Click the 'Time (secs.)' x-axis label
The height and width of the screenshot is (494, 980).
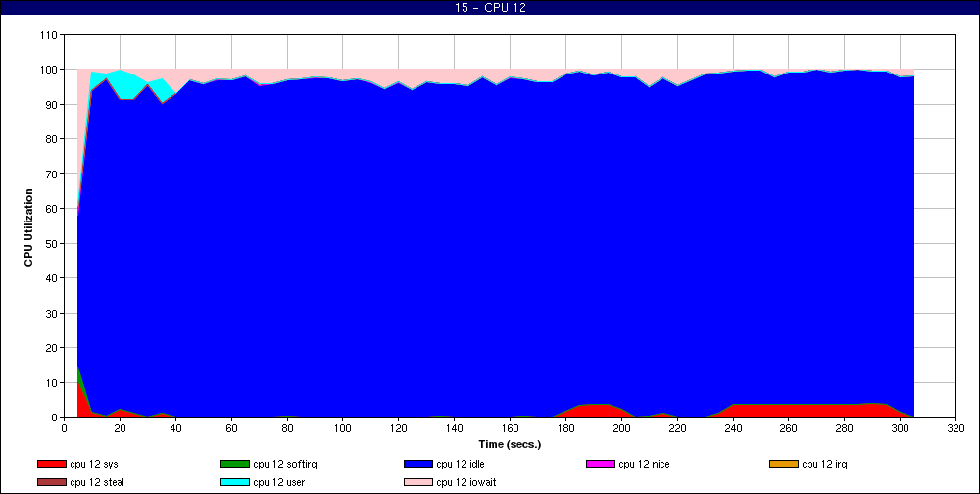(510, 445)
